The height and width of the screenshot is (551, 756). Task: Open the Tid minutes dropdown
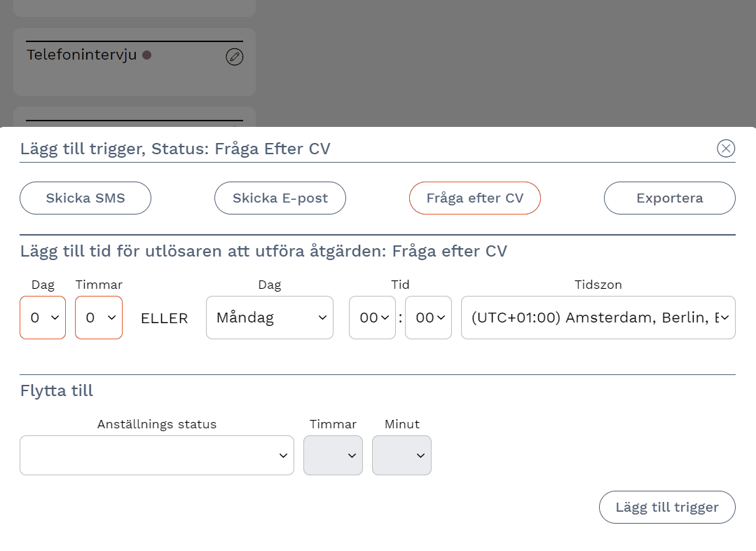[428, 318]
